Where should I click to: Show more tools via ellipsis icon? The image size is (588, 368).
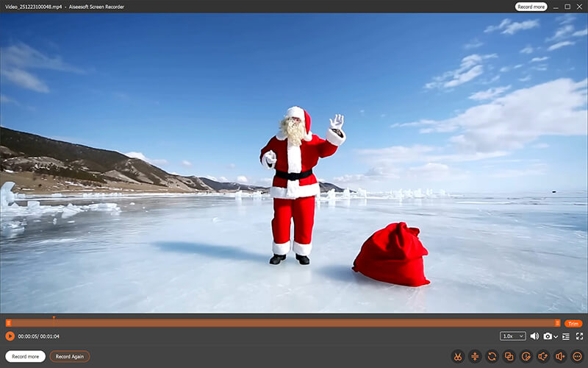pyautogui.click(x=576, y=356)
